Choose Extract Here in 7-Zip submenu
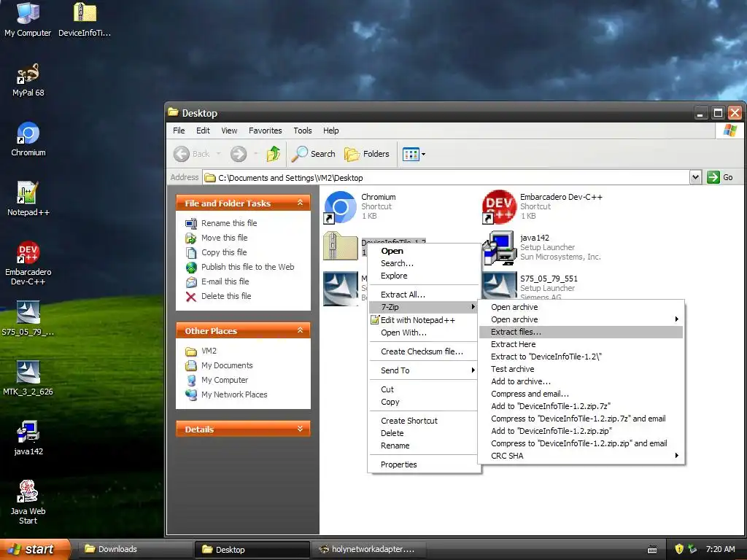This screenshot has height=560, width=747. 581,344
